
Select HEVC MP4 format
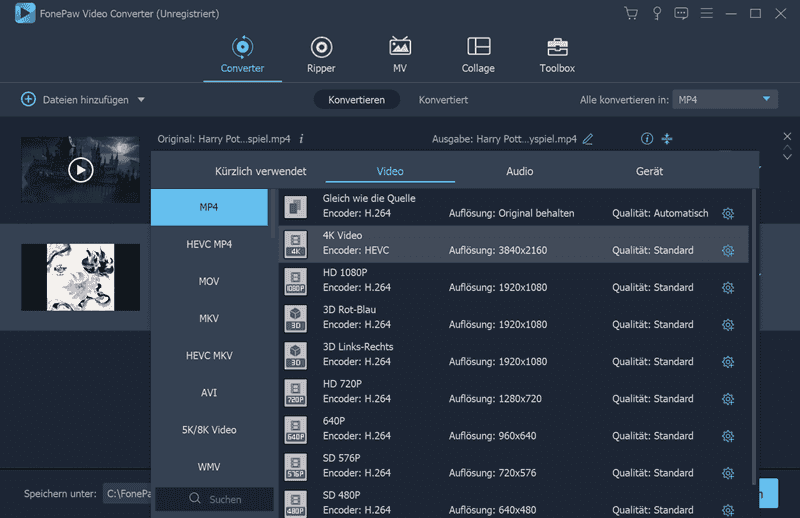[x=209, y=244]
